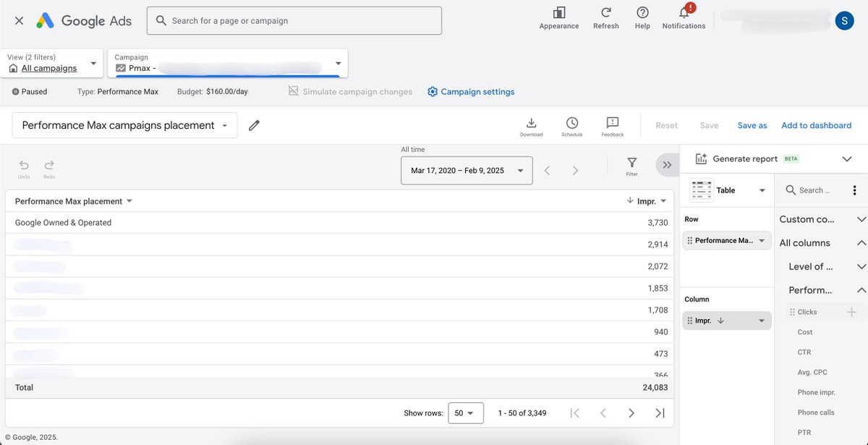The image size is (868, 445).
Task: Select the Phone impr. column item
Action: pos(816,392)
